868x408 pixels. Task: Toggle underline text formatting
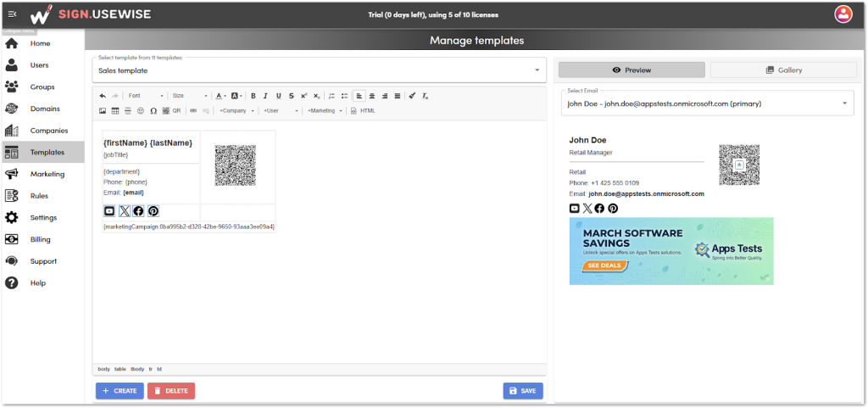[279, 96]
